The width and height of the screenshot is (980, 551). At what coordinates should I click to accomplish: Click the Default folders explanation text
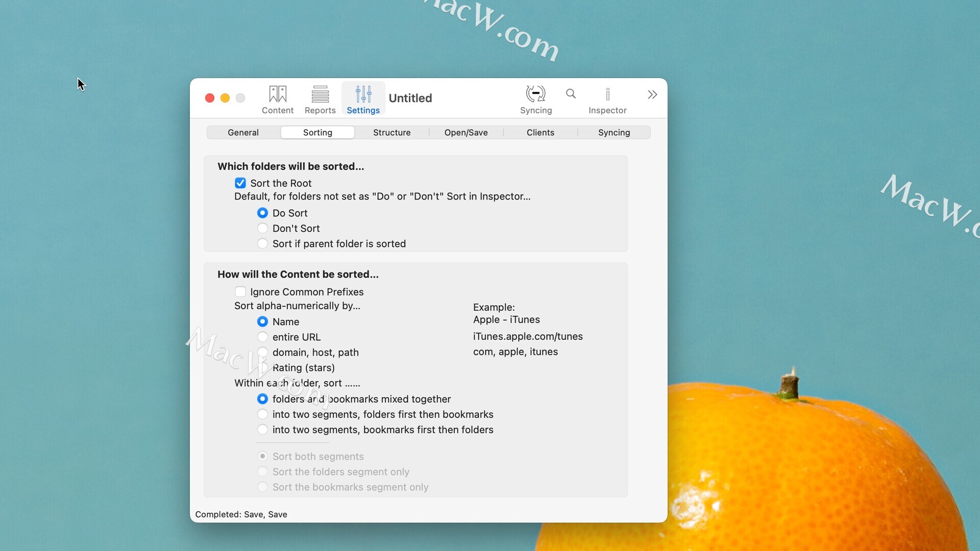point(382,196)
